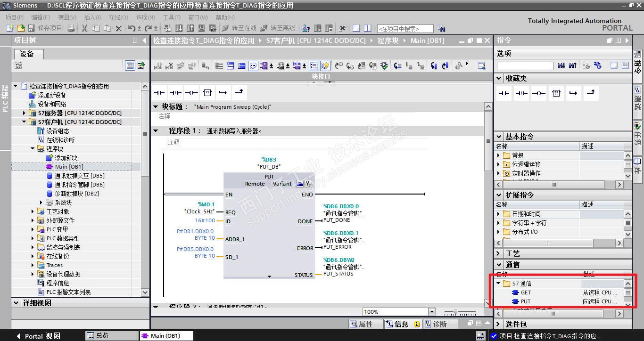This screenshot has height=341, width=644.
Task: Collapse the 收藏夹 section in instructions
Action: point(499,78)
